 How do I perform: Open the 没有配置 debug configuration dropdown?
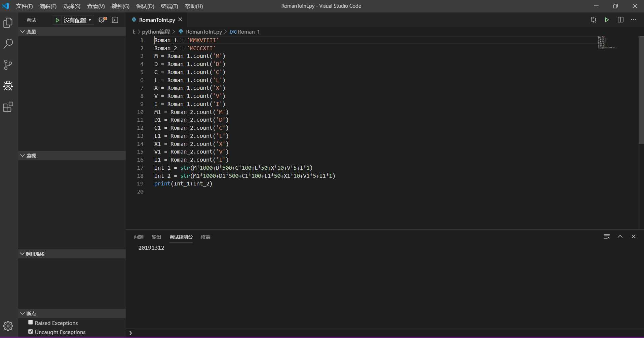click(77, 20)
